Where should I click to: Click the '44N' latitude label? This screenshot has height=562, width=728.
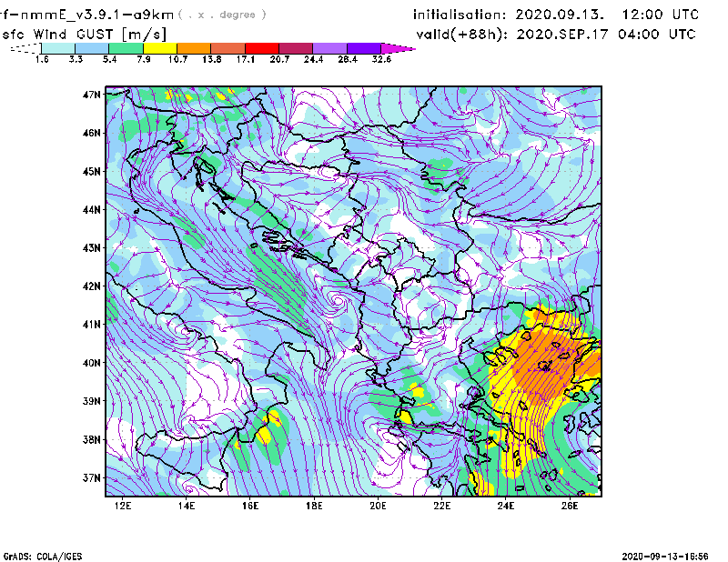coord(92,210)
